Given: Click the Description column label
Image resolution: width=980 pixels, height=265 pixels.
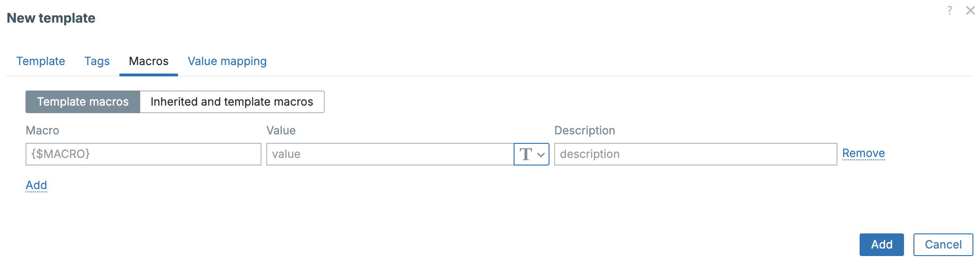Looking at the screenshot, I should coord(584,131).
